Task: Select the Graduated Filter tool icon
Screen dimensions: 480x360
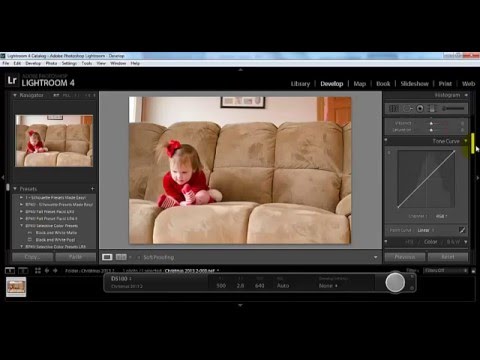Action: coord(432,109)
